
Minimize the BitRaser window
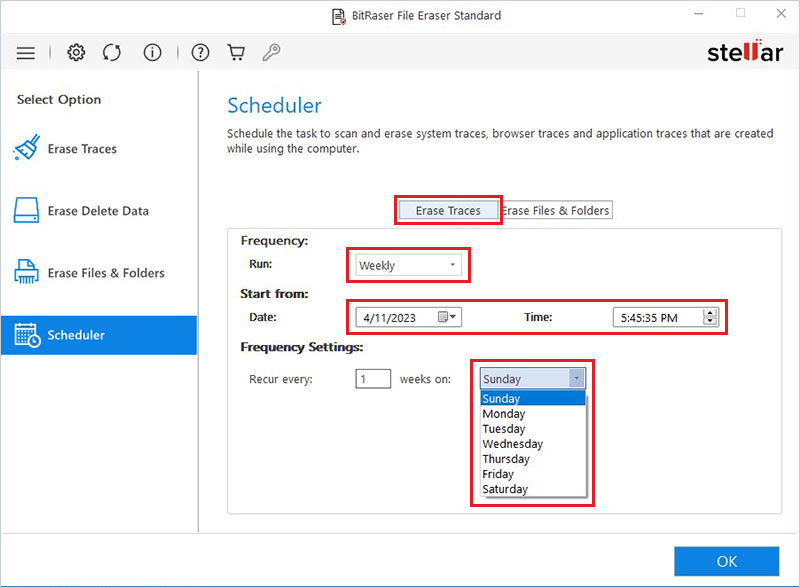(699, 14)
